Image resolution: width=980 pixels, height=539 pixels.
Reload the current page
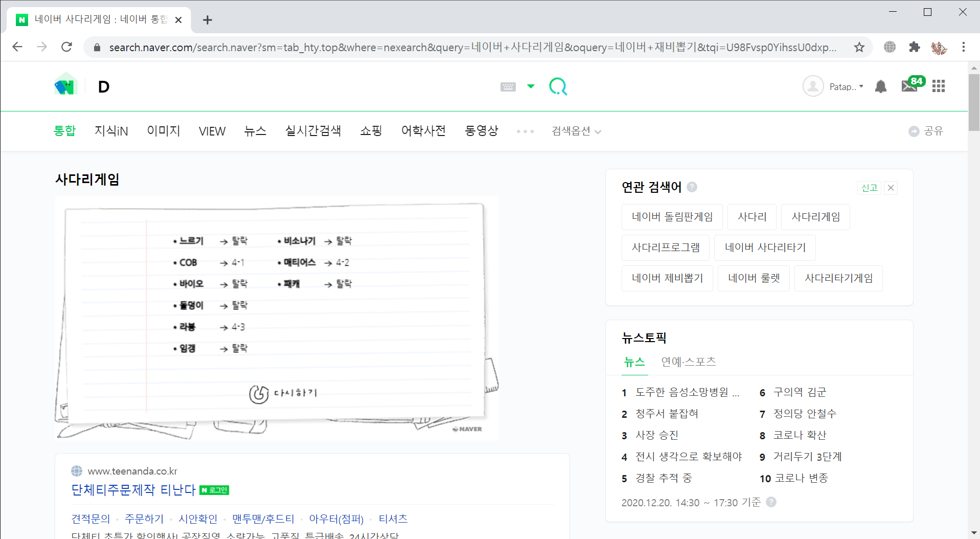pyautogui.click(x=66, y=47)
